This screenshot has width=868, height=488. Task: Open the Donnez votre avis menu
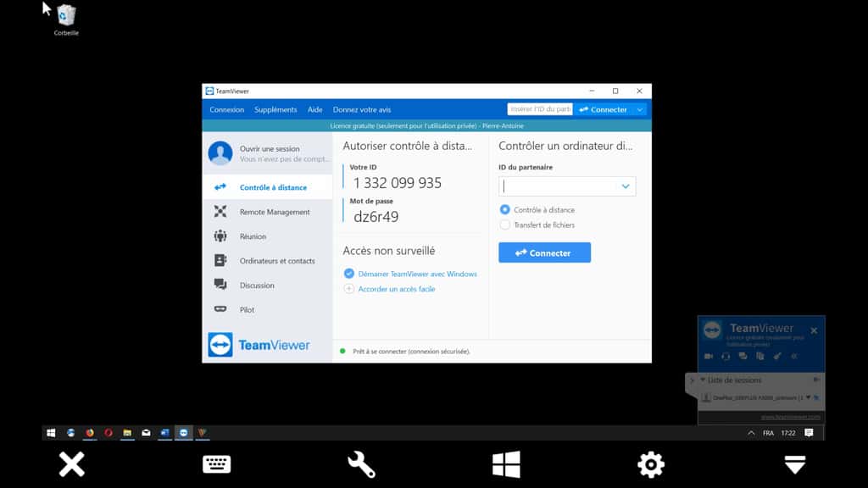pyautogui.click(x=361, y=109)
